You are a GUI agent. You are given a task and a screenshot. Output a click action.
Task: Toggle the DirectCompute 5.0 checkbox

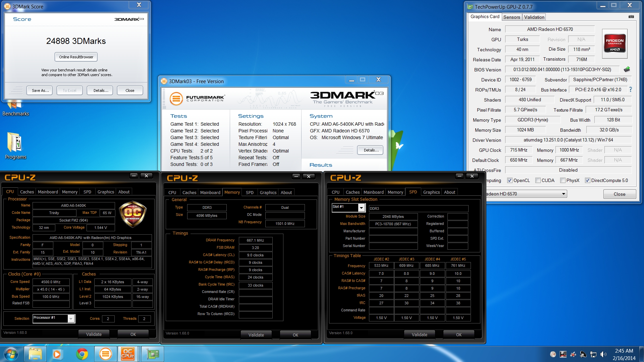(x=588, y=180)
